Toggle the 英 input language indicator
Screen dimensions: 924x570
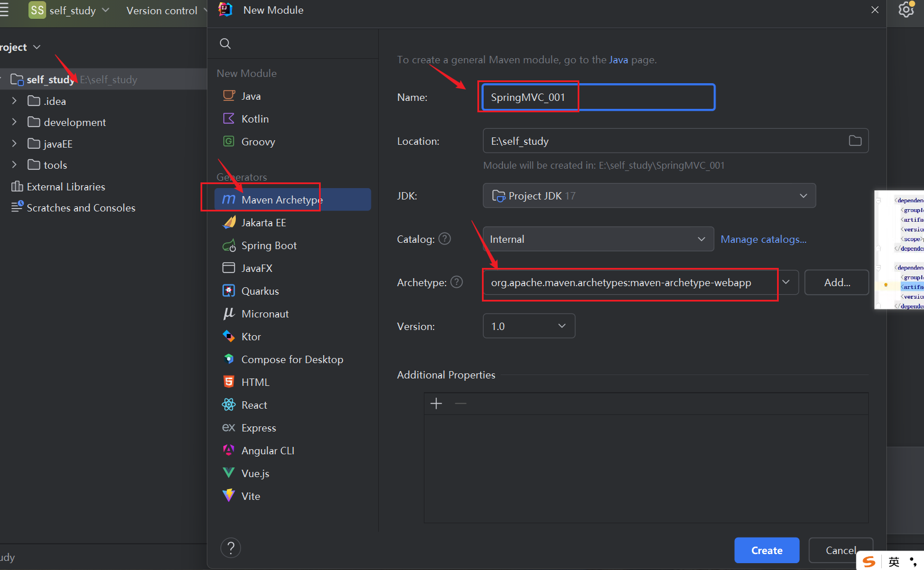(x=894, y=562)
